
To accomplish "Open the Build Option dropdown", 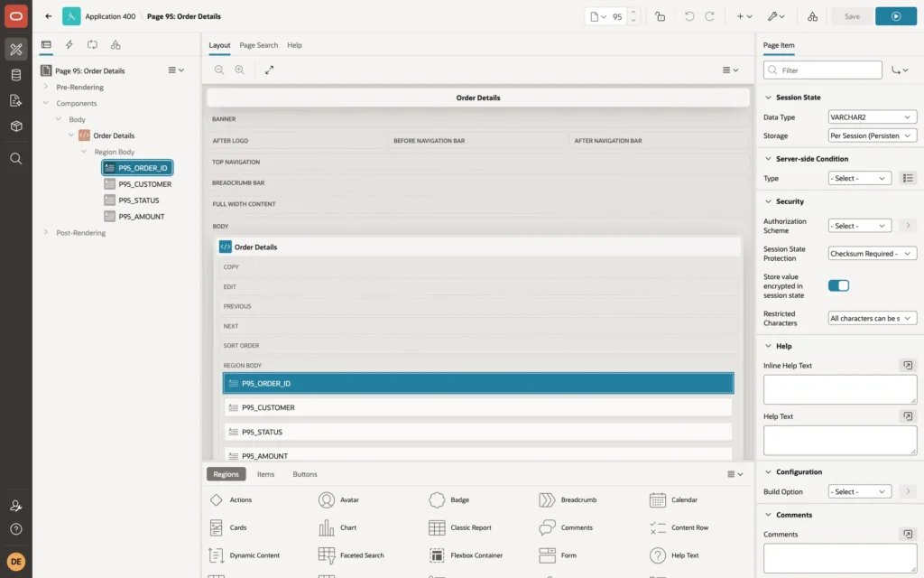I will coord(859,491).
